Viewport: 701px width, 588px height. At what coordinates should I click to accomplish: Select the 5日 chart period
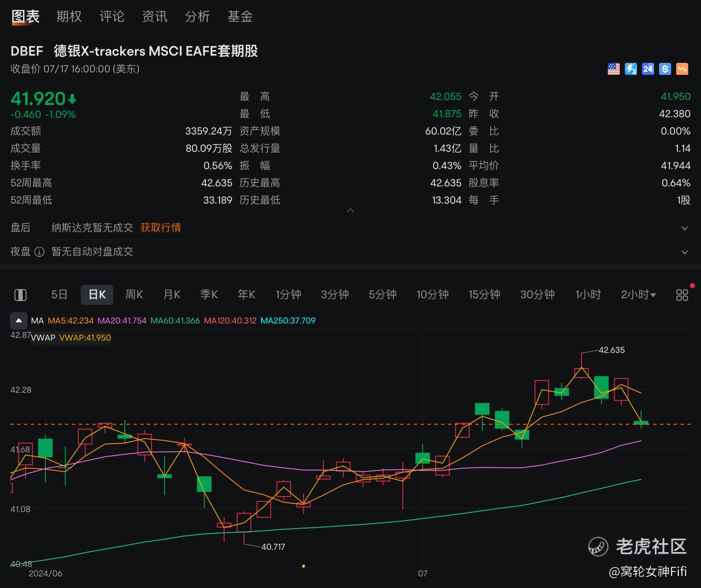coord(59,295)
